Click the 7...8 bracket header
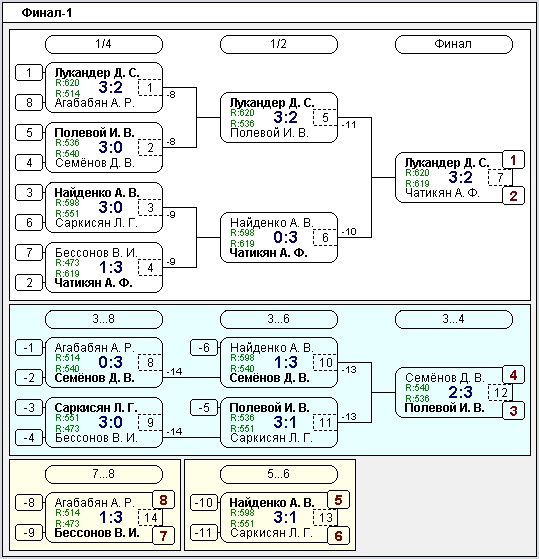The height and width of the screenshot is (559, 539). click(x=104, y=474)
